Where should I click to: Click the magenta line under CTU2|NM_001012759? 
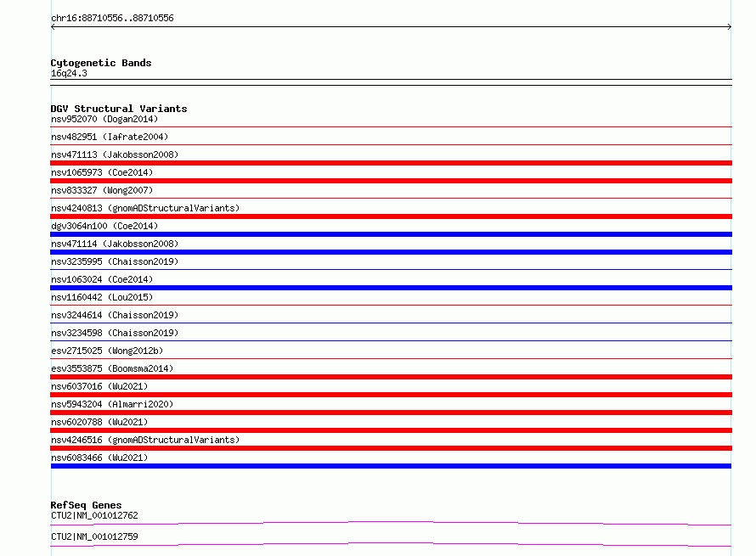pyautogui.click(x=391, y=543)
